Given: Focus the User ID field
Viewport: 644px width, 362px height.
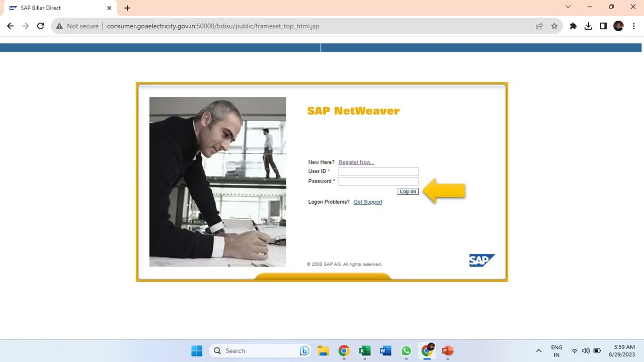Looking at the screenshot, I should coord(378,171).
